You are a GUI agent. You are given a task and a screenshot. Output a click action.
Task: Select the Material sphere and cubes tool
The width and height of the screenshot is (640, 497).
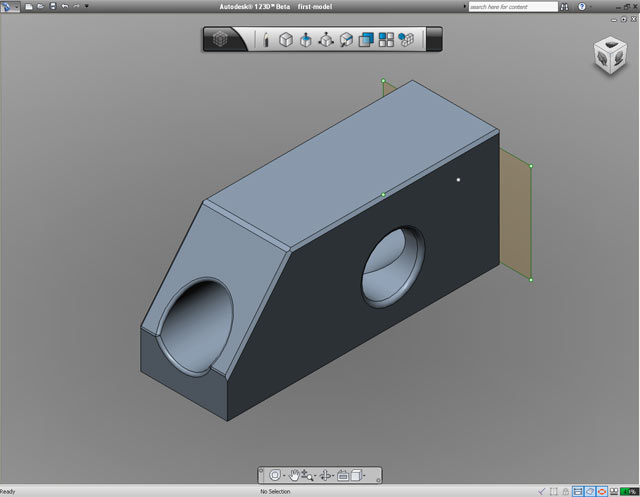[406, 40]
